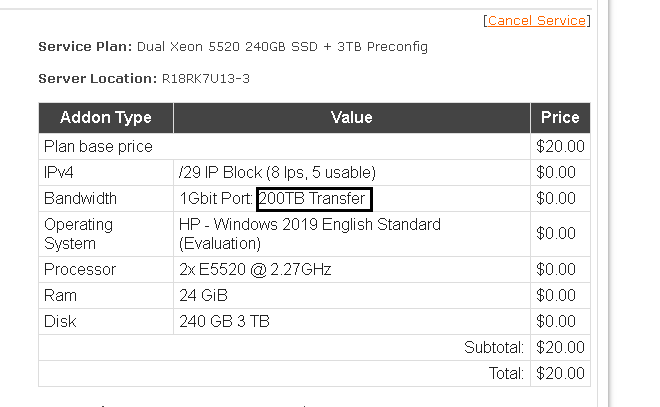Click the Subtotal label
The image size is (660, 407).
(494, 348)
